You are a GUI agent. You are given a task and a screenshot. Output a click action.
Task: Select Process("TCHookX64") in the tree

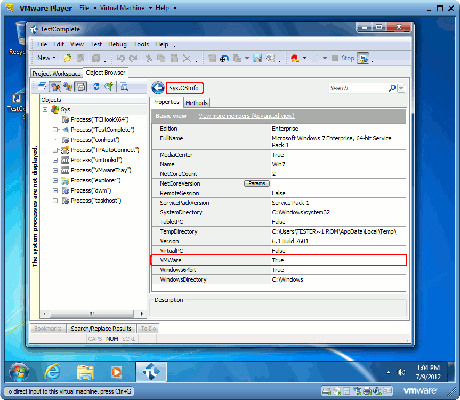[99, 119]
